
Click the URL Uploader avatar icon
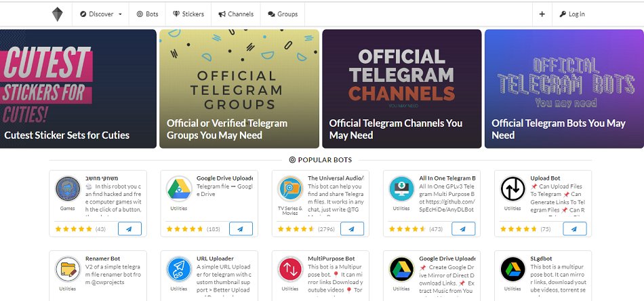pos(179,269)
